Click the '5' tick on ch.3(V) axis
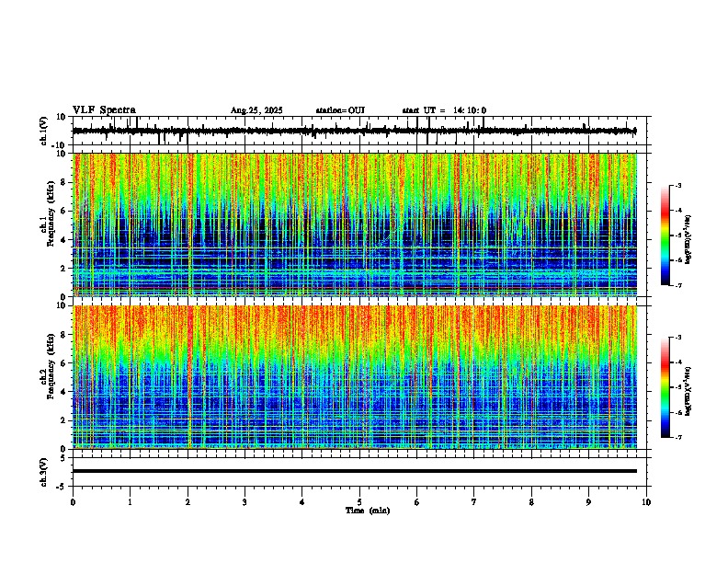Viewport: 728px width, 563px height. coord(63,458)
